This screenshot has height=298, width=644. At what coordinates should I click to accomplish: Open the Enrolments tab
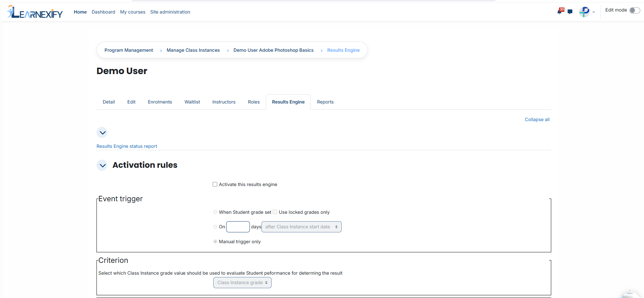click(x=160, y=102)
